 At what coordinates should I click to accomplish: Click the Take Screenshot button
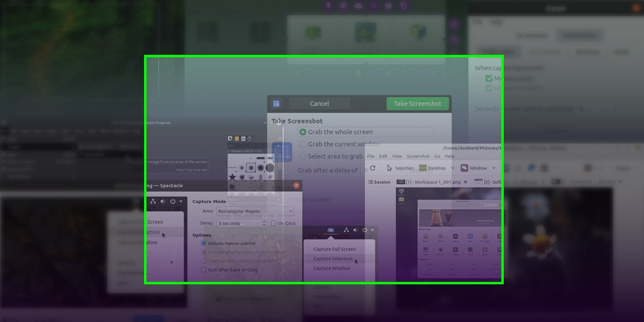click(417, 104)
